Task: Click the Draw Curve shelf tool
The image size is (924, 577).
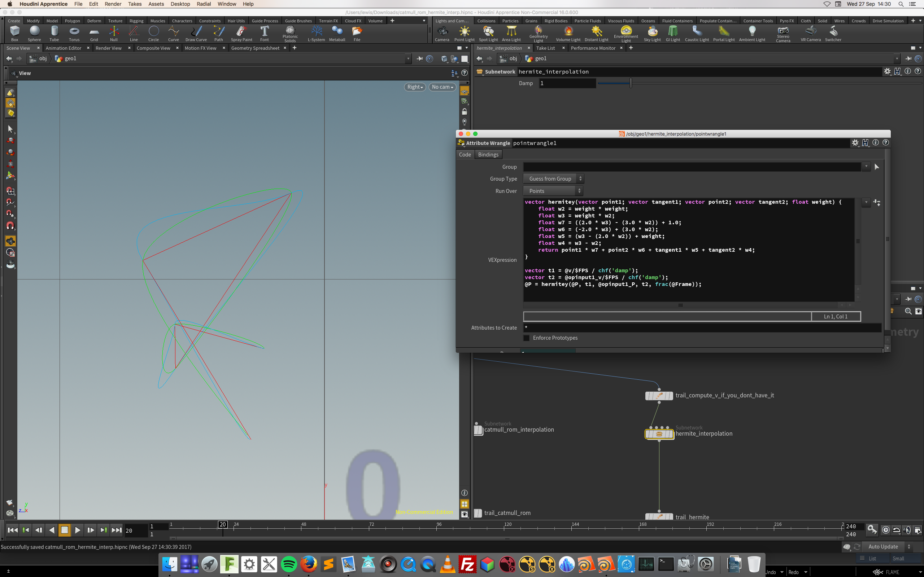Action: coord(196,33)
